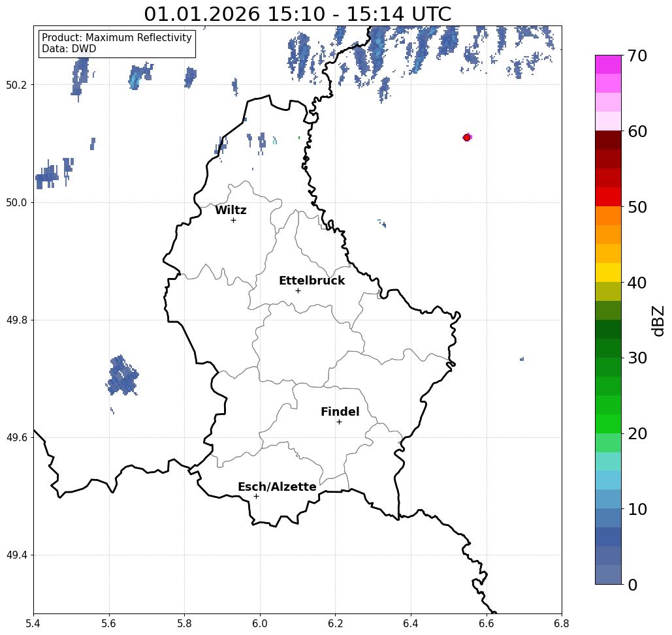The width and height of the screenshot is (672, 635).
Task: Click the longitude axis label 5.8
Action: coord(184,623)
